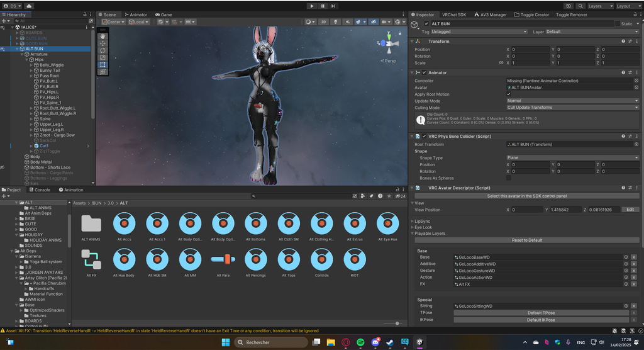Select the Alt Para parameters asset
This screenshot has width=644, height=350.
point(223,259)
